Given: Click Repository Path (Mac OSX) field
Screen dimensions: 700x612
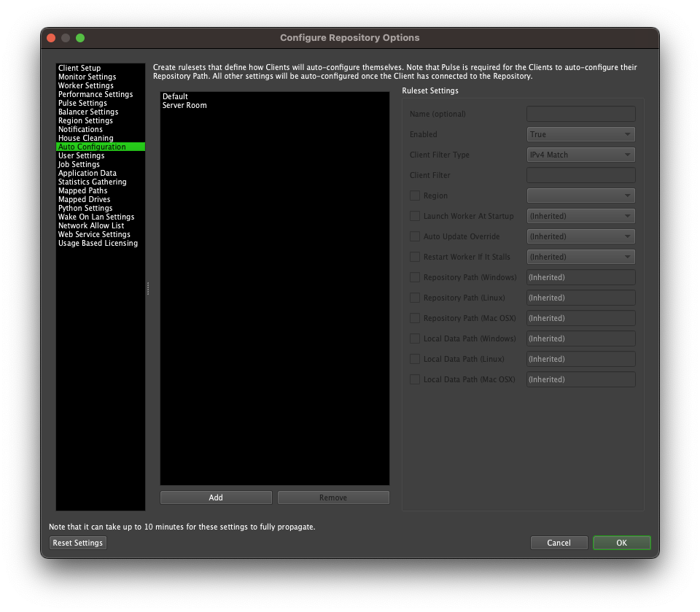Looking at the screenshot, I should 581,318.
